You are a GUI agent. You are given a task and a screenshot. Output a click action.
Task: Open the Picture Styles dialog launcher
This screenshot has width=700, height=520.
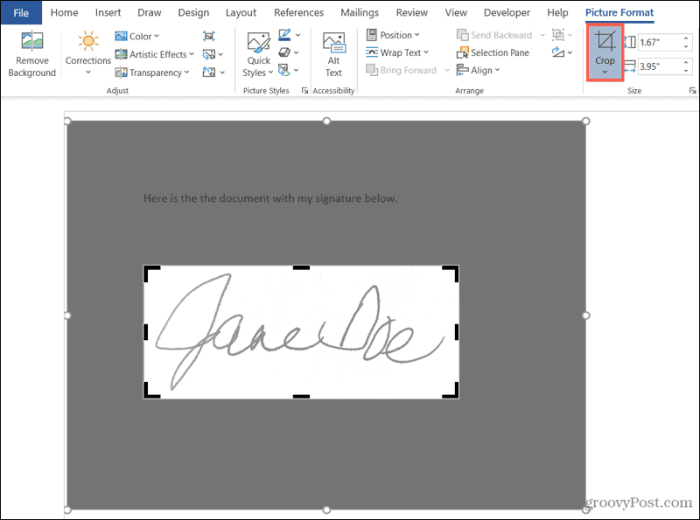pyautogui.click(x=305, y=91)
